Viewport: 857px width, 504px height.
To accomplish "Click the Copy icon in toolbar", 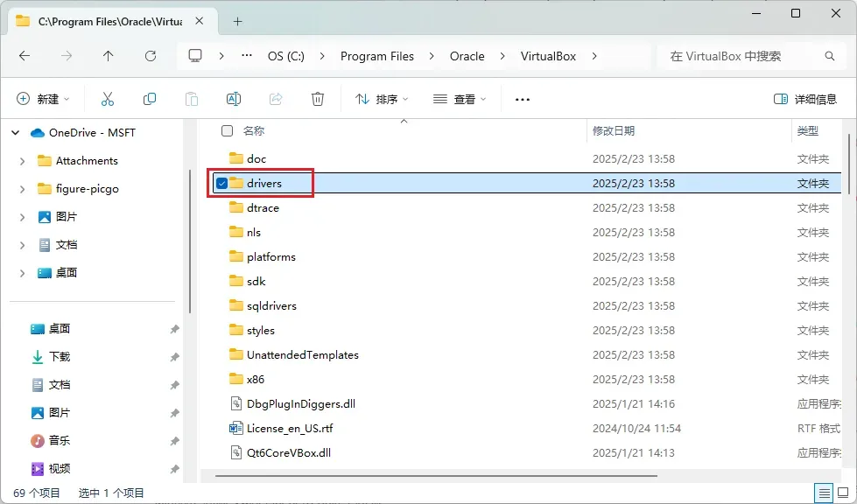I will click(150, 99).
